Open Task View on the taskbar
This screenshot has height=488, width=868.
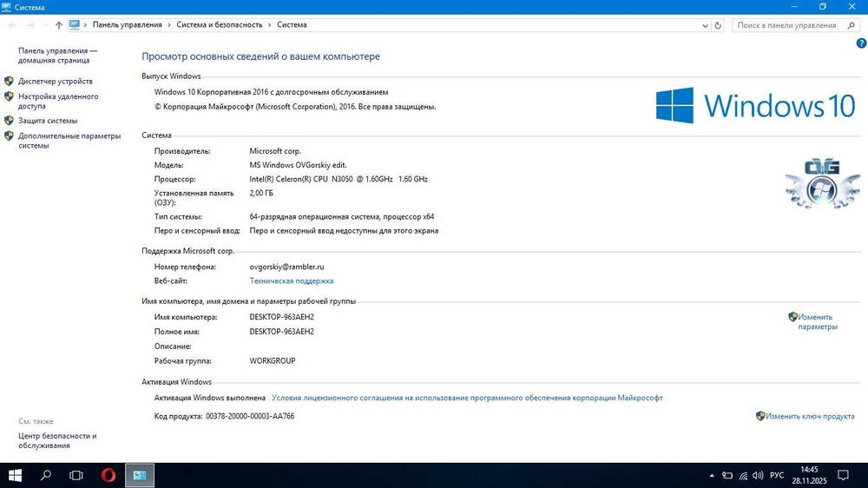pyautogui.click(x=76, y=475)
